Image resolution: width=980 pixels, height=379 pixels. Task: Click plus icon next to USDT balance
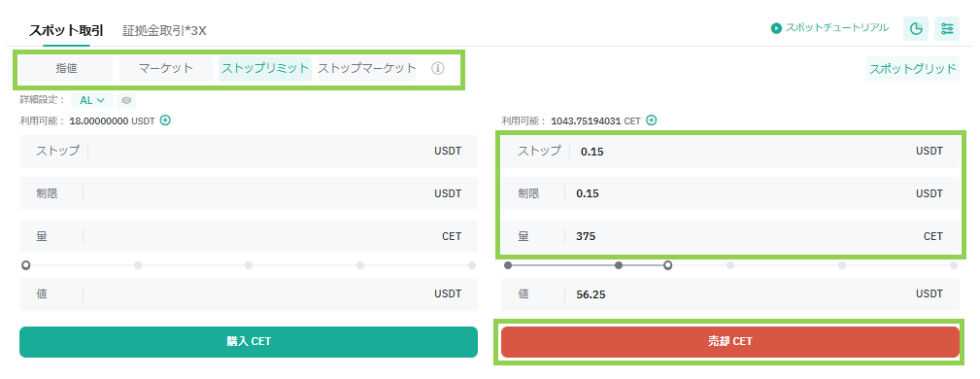point(166,121)
